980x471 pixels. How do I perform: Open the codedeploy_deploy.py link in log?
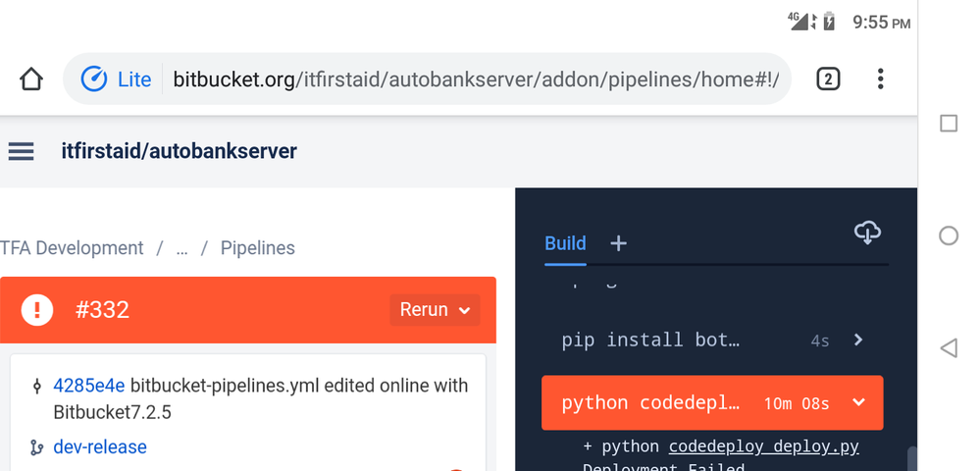764,446
